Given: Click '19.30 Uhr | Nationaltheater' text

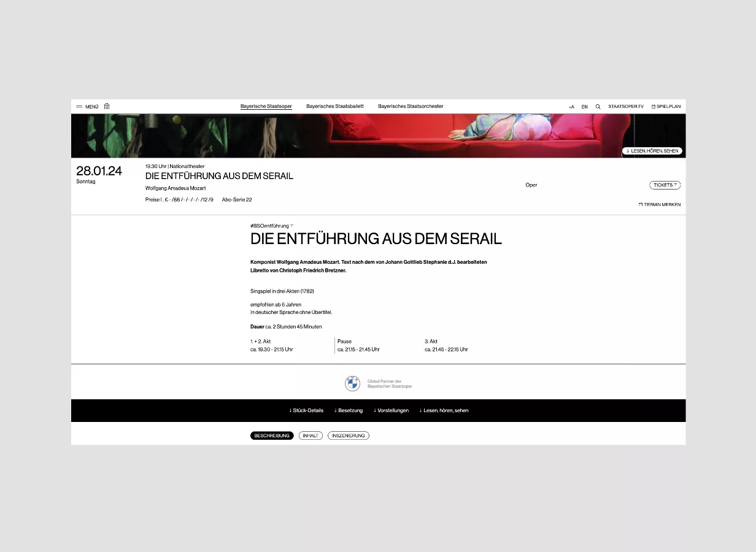Looking at the screenshot, I should 175,166.
